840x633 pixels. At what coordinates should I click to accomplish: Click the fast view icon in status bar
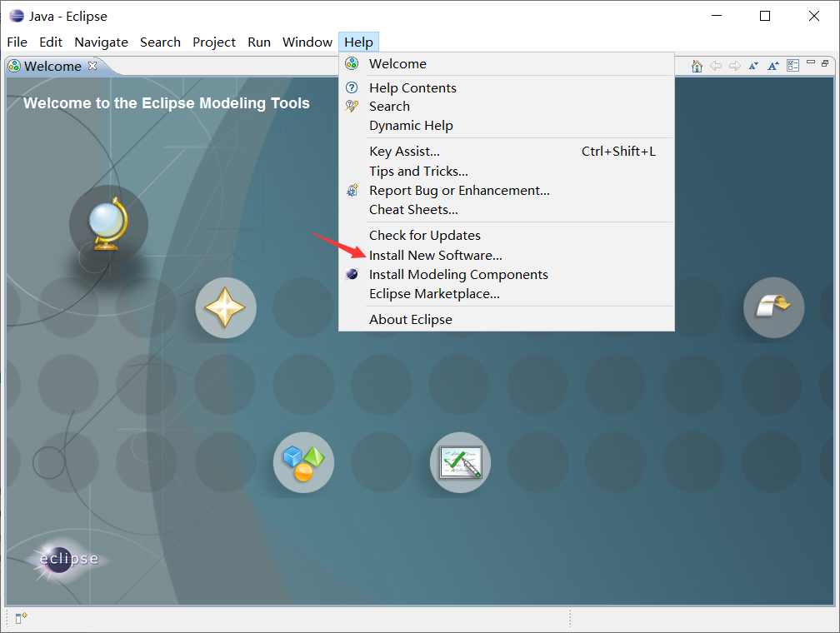point(21,618)
